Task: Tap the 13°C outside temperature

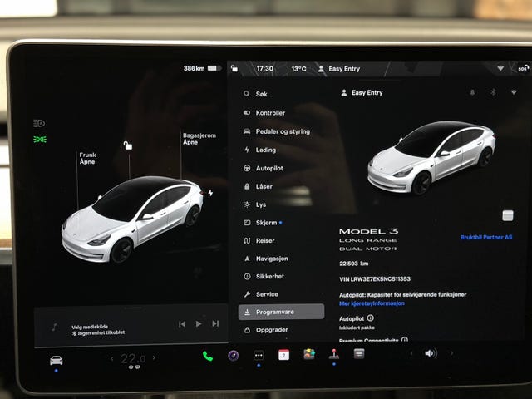Action: click(298, 69)
